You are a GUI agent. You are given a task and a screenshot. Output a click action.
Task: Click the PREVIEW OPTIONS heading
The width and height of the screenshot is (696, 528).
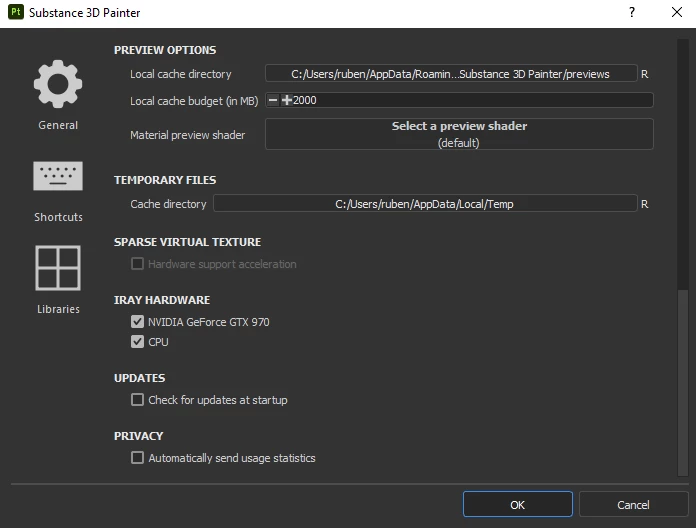[x=165, y=50]
